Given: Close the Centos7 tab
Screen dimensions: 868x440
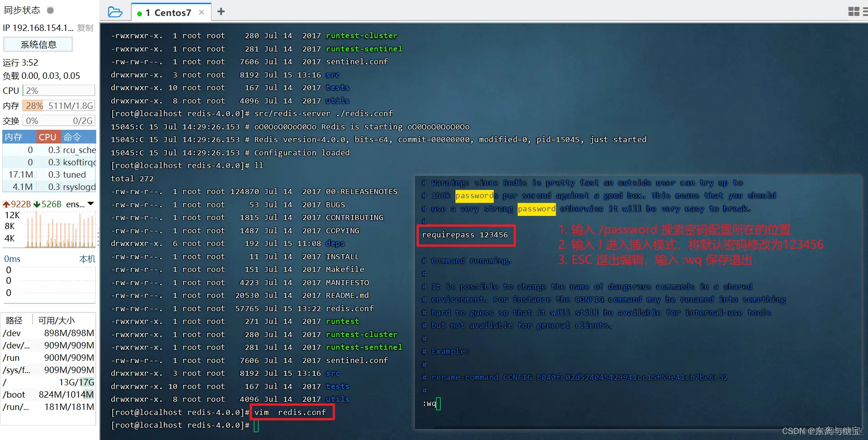Looking at the screenshot, I should click(x=201, y=12).
